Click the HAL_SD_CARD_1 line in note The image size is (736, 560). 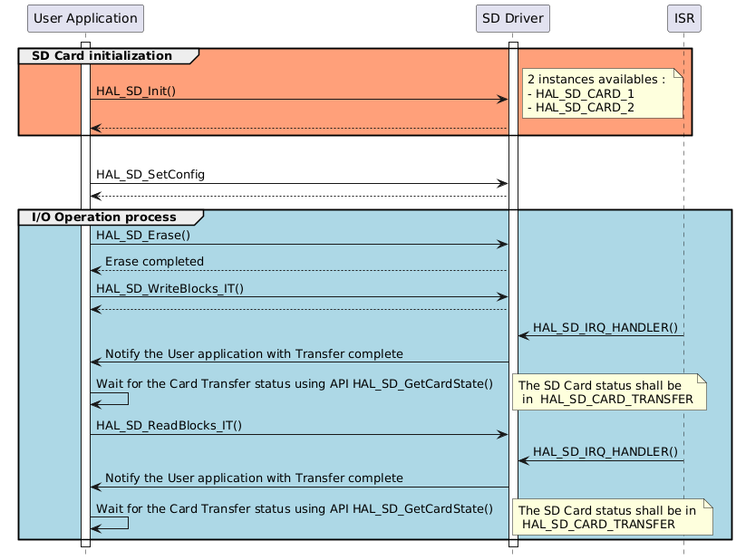[581, 94]
